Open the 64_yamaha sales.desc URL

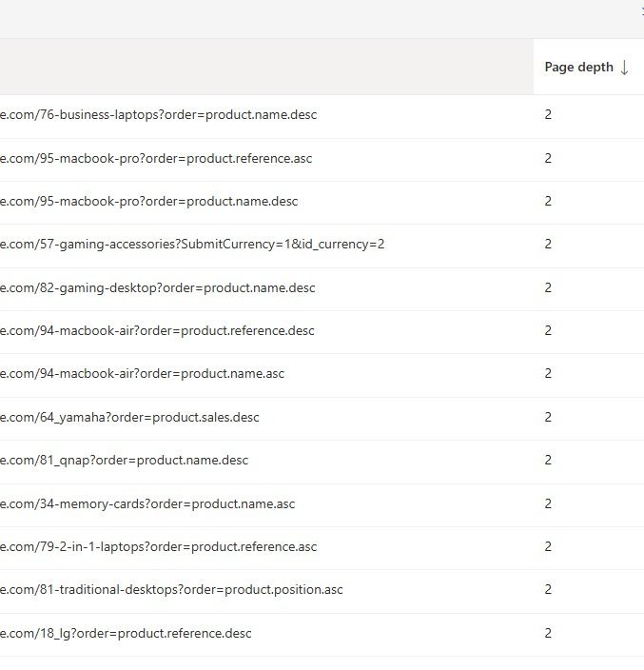click(129, 417)
